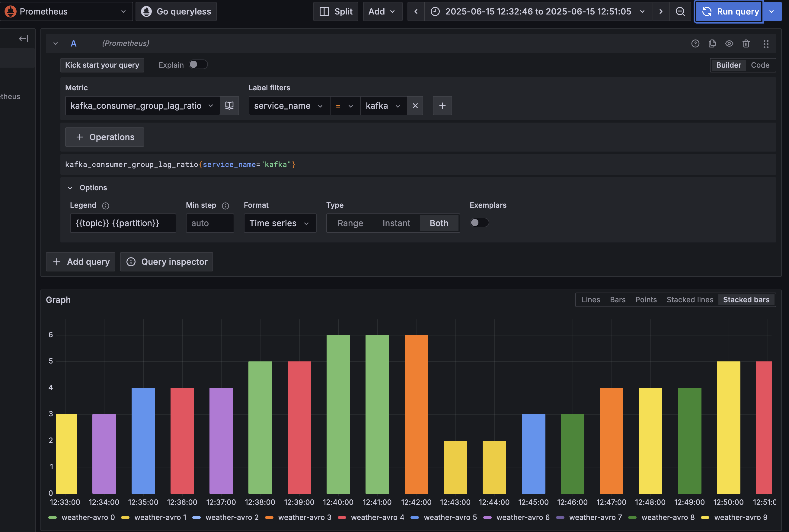The image size is (789, 532).
Task: Open the Query inspector
Action: click(x=167, y=261)
